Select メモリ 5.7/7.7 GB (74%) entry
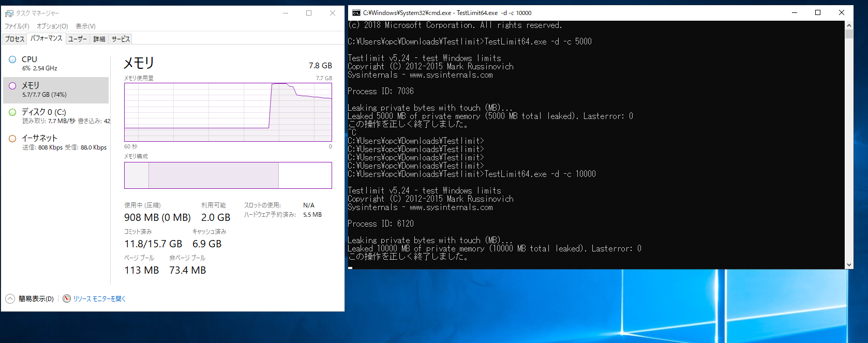Image resolution: width=868 pixels, height=343 pixels. click(56, 90)
